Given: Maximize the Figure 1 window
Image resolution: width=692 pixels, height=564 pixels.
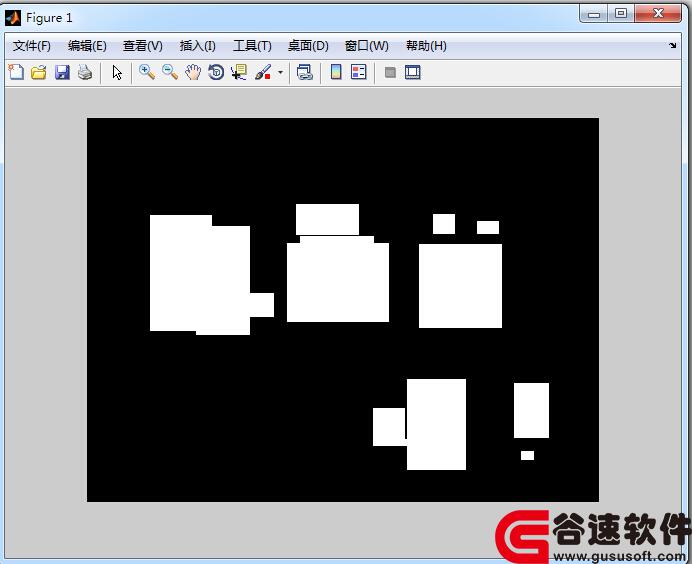Looking at the screenshot, I should click(x=621, y=14).
